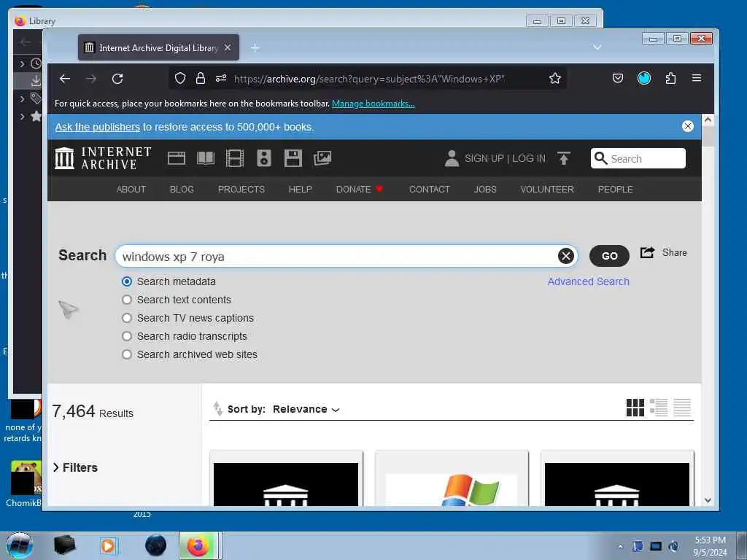Open the JOBS menu item

coord(485,189)
